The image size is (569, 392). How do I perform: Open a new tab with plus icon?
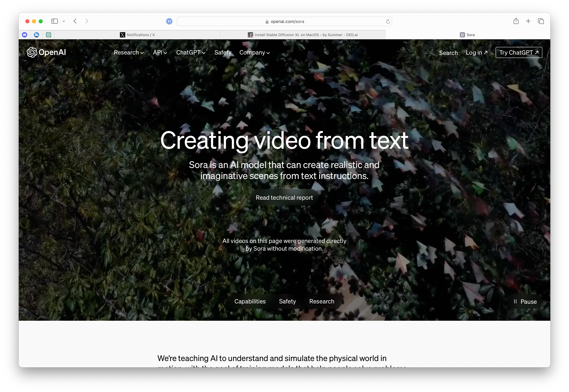tap(528, 21)
